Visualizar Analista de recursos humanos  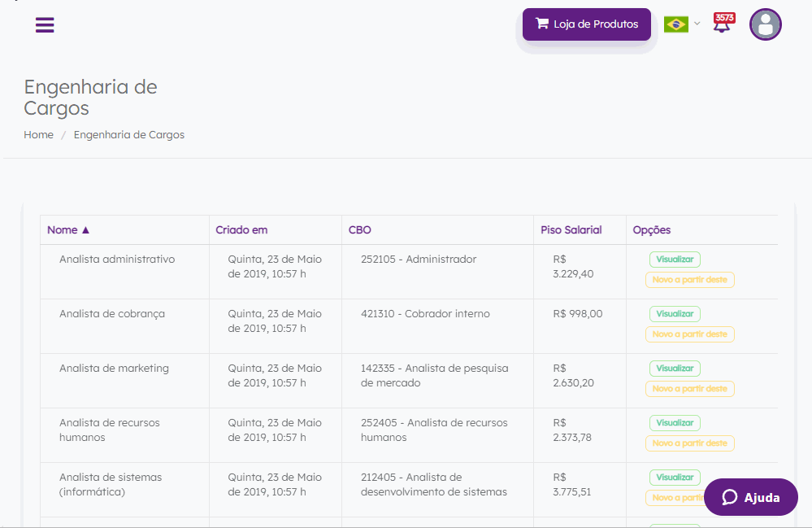click(x=675, y=423)
